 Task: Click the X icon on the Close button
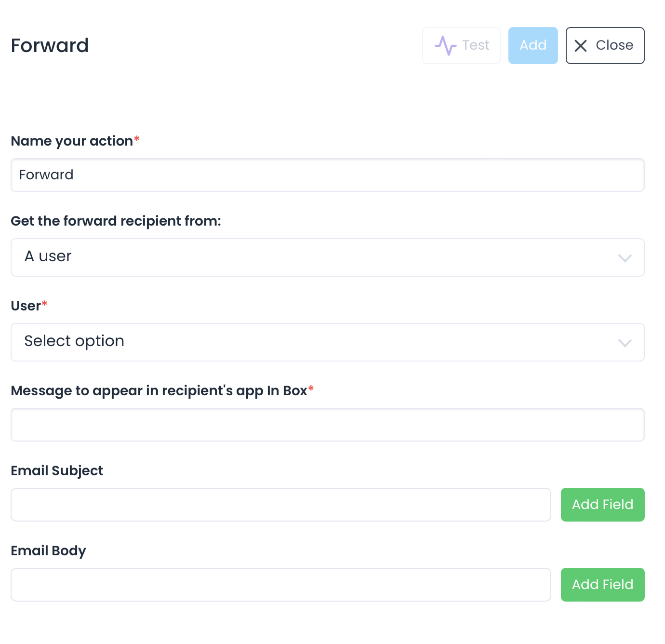click(581, 45)
